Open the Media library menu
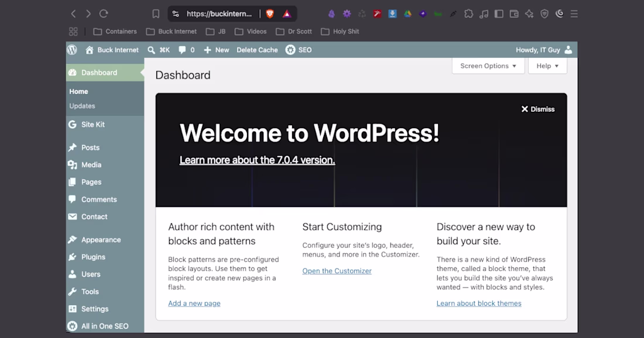Image resolution: width=644 pixels, height=338 pixels. [105, 164]
